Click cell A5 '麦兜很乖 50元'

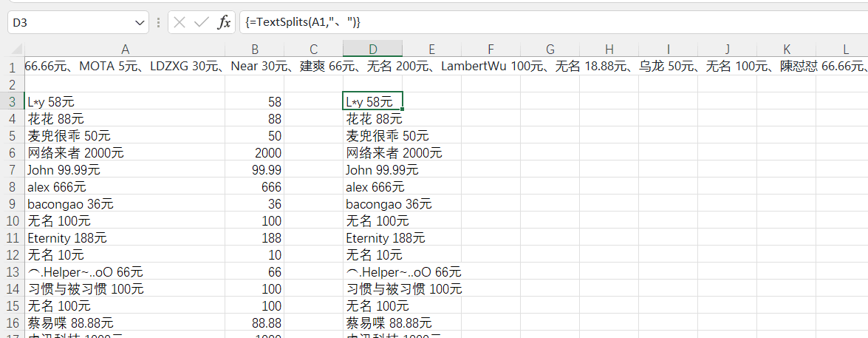tap(125, 135)
